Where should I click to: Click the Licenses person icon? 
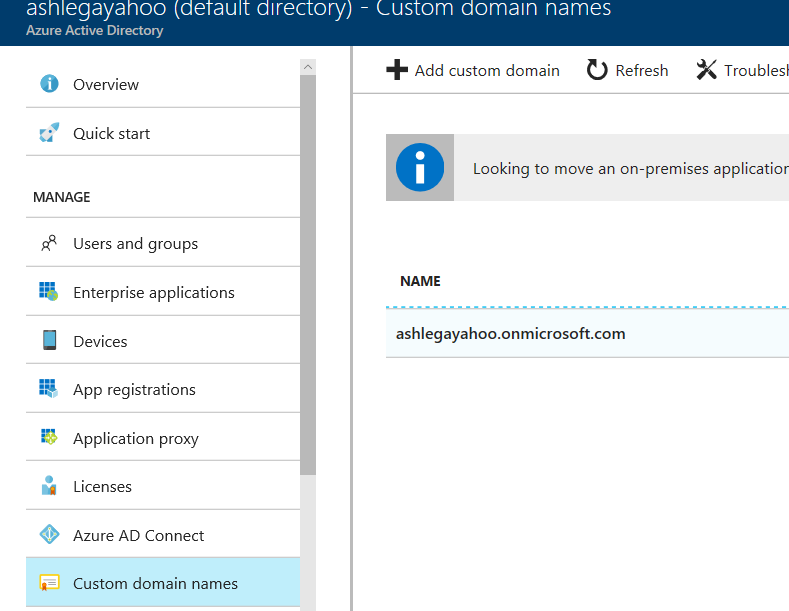[x=49, y=487]
